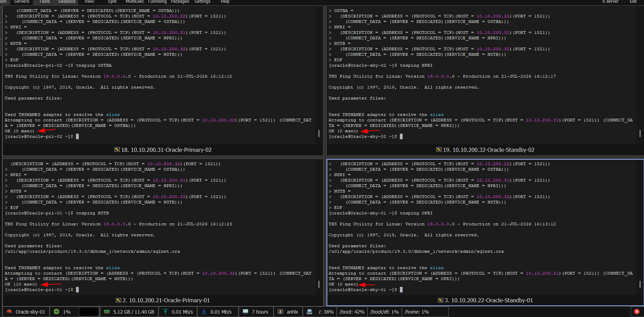Click the anhlx username in status bar
The height and width of the screenshot is (317, 644).
(x=292, y=312)
